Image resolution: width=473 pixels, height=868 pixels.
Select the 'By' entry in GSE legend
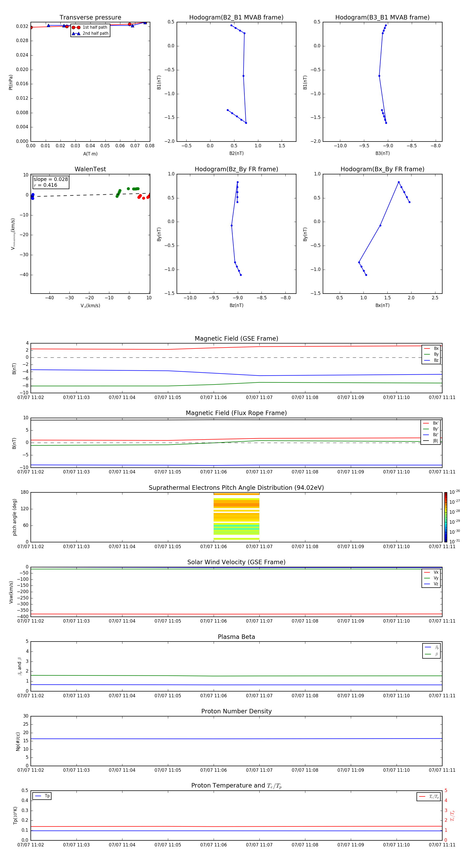pos(431,354)
